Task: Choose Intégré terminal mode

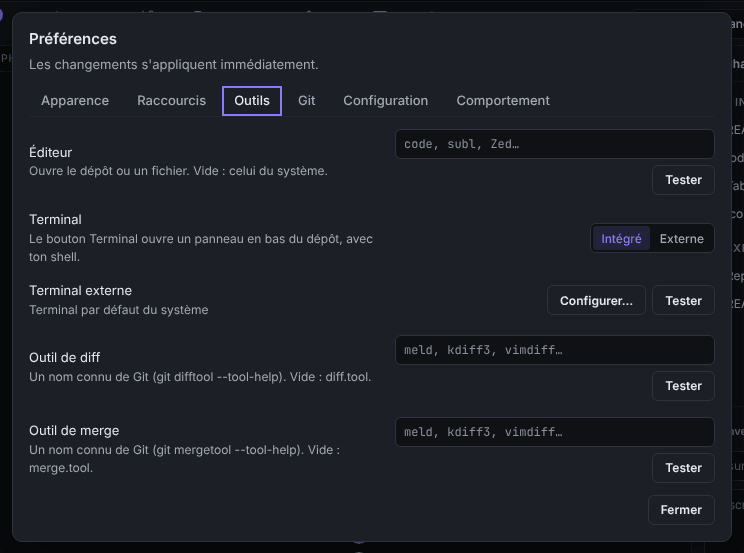Action: [621, 238]
